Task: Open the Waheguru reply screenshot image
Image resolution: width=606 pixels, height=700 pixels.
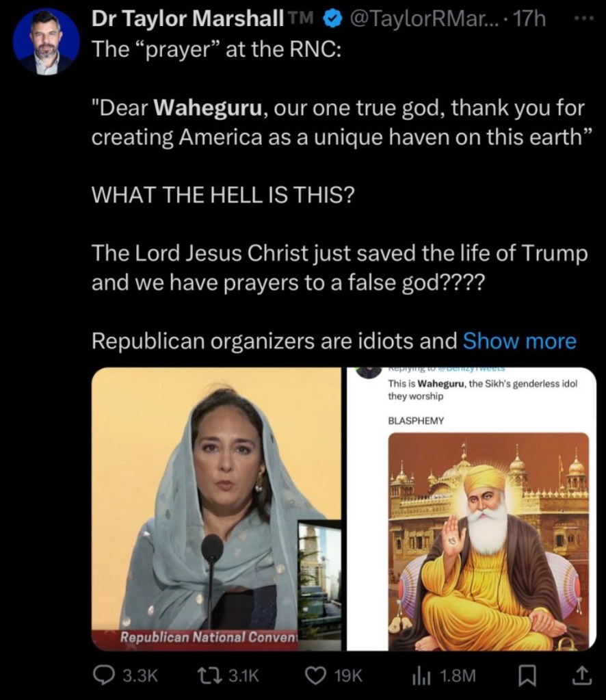Action: 472,509
